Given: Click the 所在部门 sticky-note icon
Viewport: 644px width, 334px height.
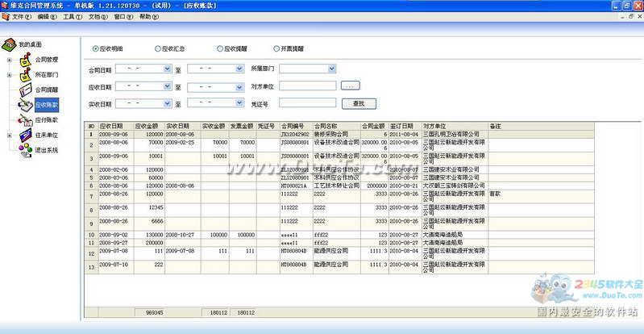Looking at the screenshot, I should pos(26,75).
